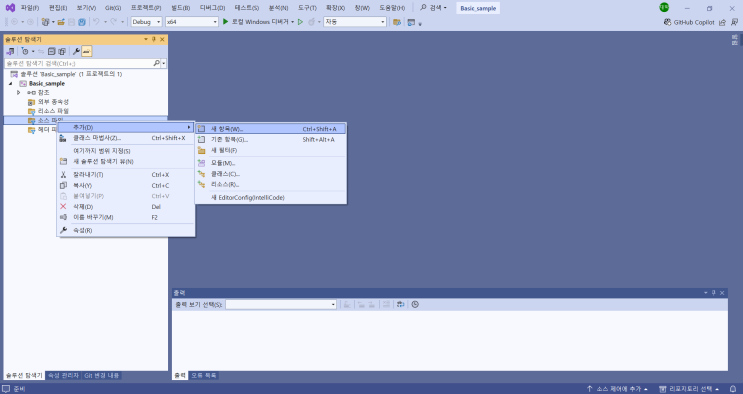The height and width of the screenshot is (394, 743).
Task: Select 새 필터(F) in the submenu
Action: [271, 150]
